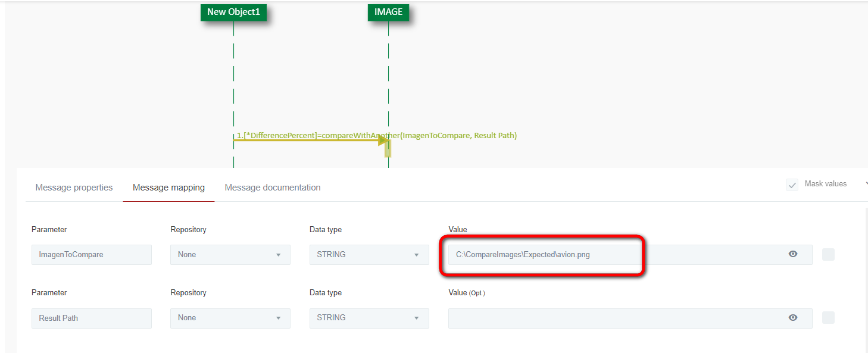Toggle the Mask values checkbox

(792, 185)
